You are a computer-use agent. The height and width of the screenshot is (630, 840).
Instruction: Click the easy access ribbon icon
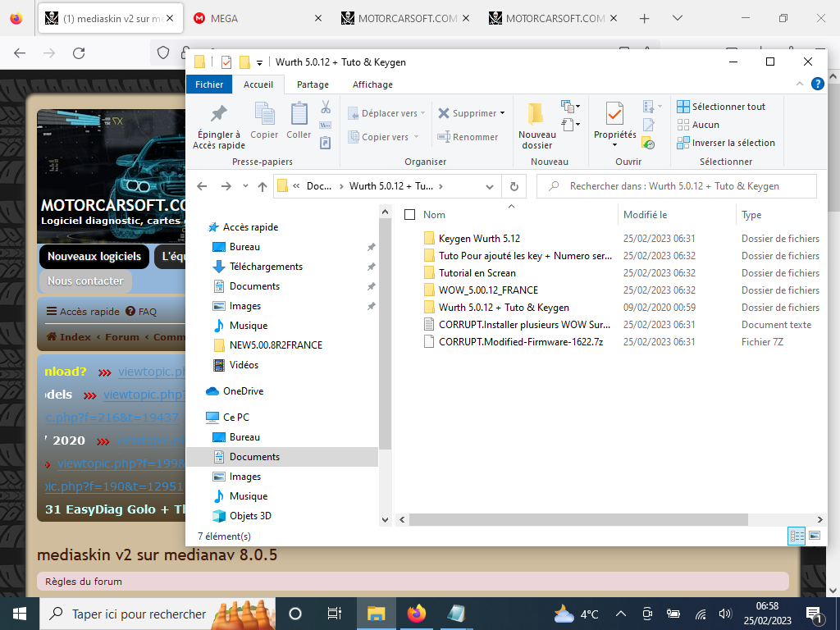[570, 125]
